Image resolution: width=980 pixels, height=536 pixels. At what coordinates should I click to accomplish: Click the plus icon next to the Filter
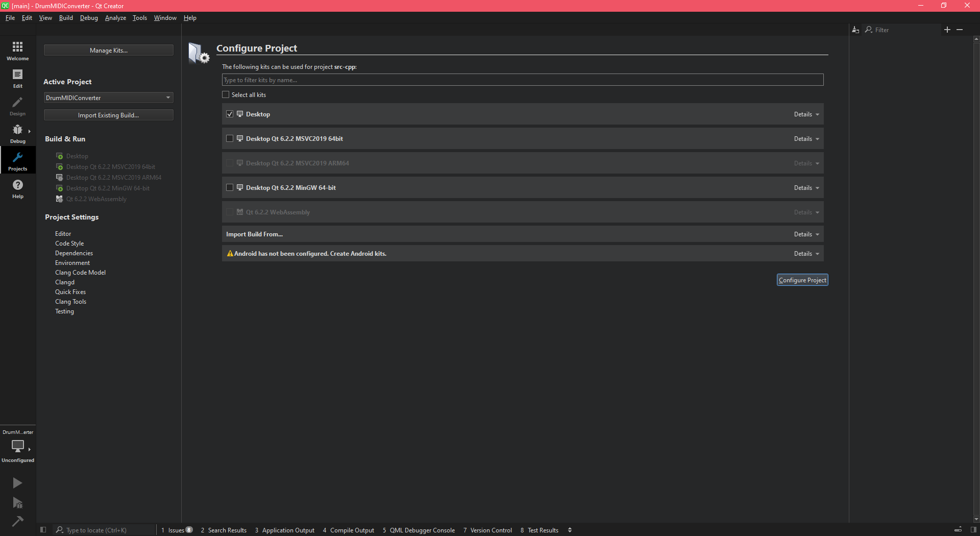point(947,30)
